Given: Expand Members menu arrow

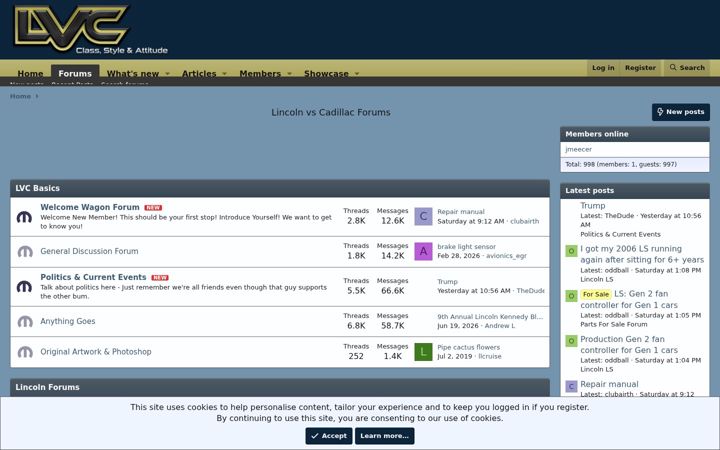Looking at the screenshot, I should (289, 73).
